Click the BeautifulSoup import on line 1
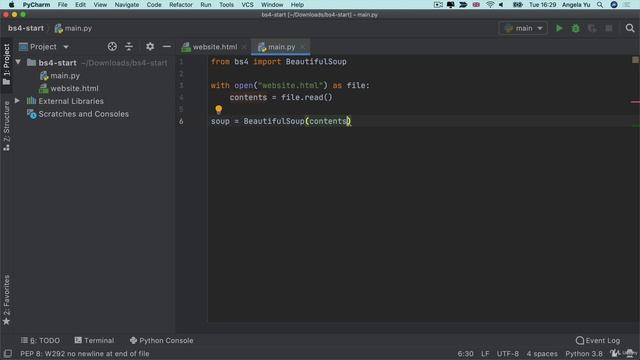Viewport: 640px width, 360px height. (x=316, y=62)
